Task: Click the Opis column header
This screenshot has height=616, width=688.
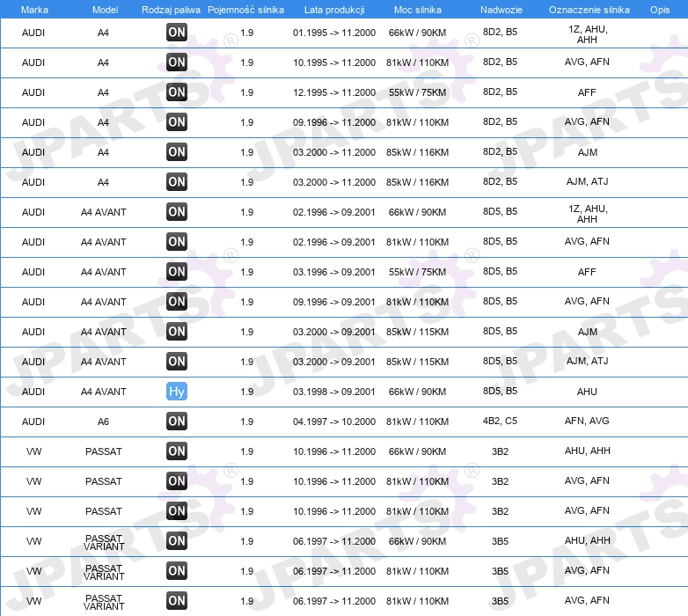Action: click(660, 10)
